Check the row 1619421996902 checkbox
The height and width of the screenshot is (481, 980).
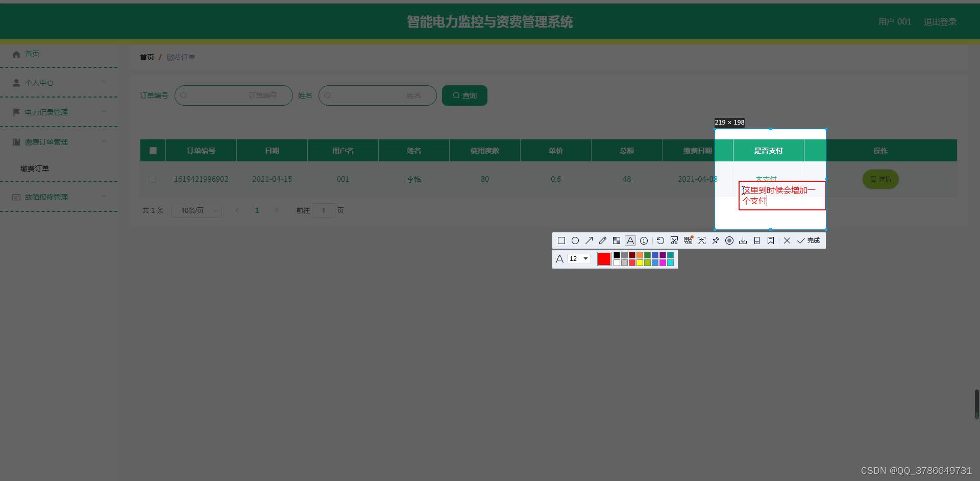tap(153, 179)
